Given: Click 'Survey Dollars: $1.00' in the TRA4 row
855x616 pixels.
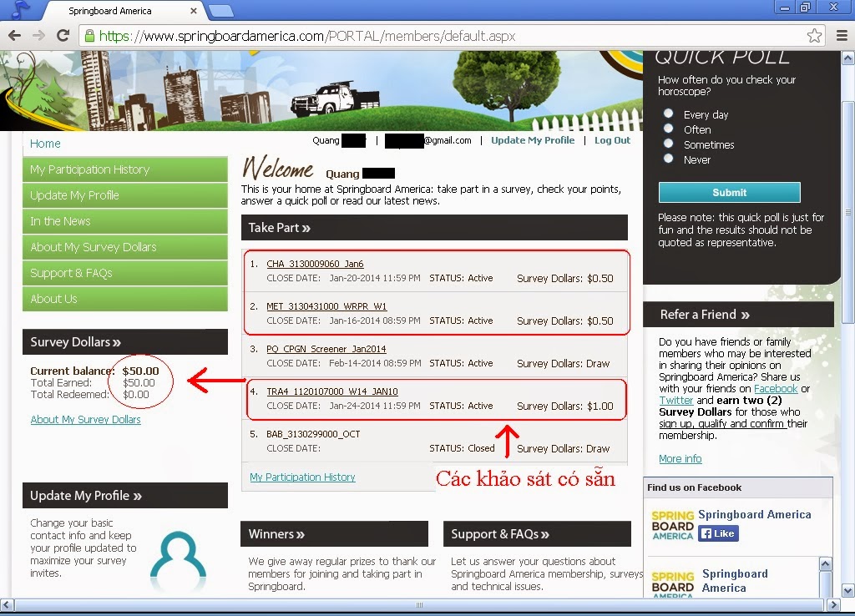Looking at the screenshot, I should (565, 406).
